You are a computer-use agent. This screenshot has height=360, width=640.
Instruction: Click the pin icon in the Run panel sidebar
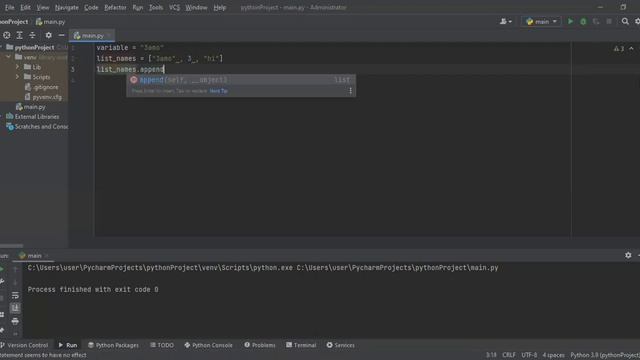tap(2, 329)
